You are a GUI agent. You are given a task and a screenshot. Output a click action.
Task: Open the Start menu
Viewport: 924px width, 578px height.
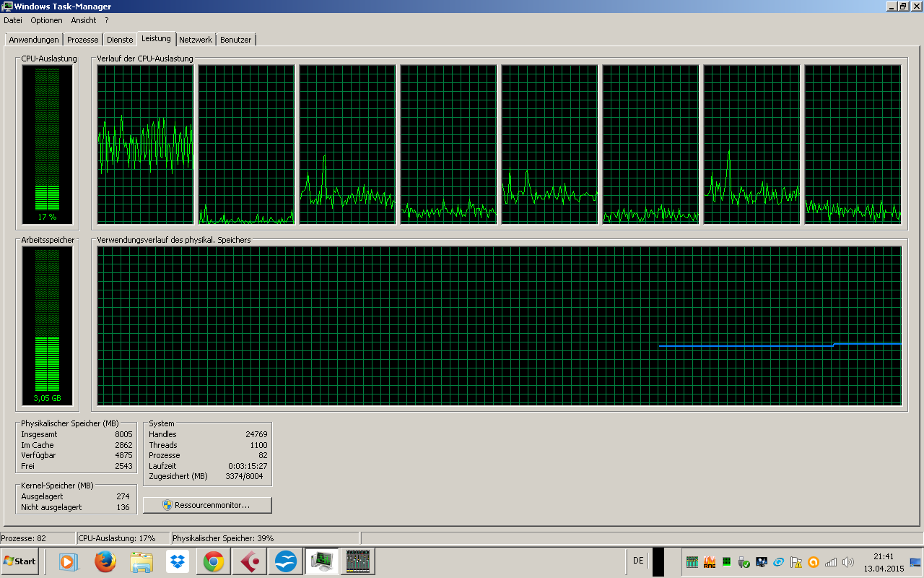tap(20, 561)
